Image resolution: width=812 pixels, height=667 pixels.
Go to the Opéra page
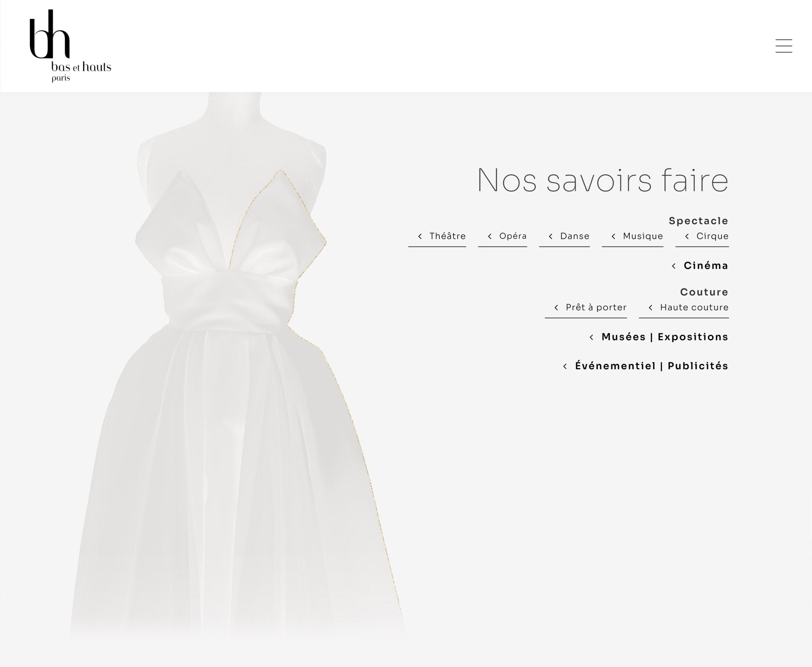[513, 236]
